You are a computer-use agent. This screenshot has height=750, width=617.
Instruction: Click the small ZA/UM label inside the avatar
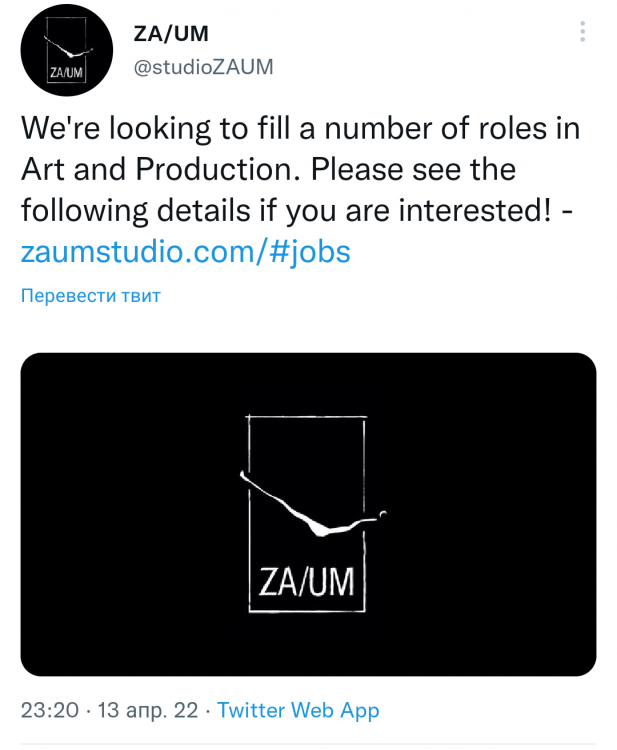click(x=67, y=73)
